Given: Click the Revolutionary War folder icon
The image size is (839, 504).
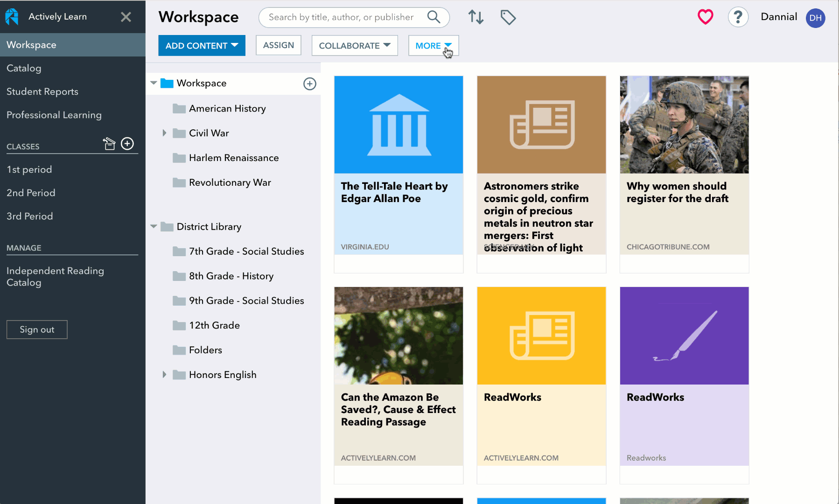Looking at the screenshot, I should 179,183.
